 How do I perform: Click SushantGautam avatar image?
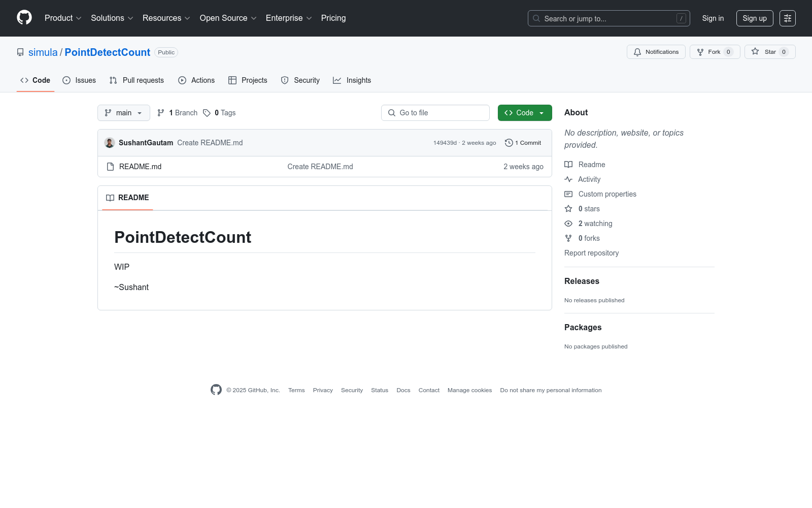(110, 143)
